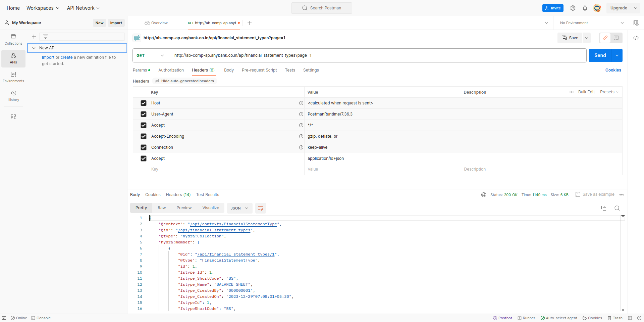
Task: Open the Collections sidebar panel
Action: click(x=13, y=39)
